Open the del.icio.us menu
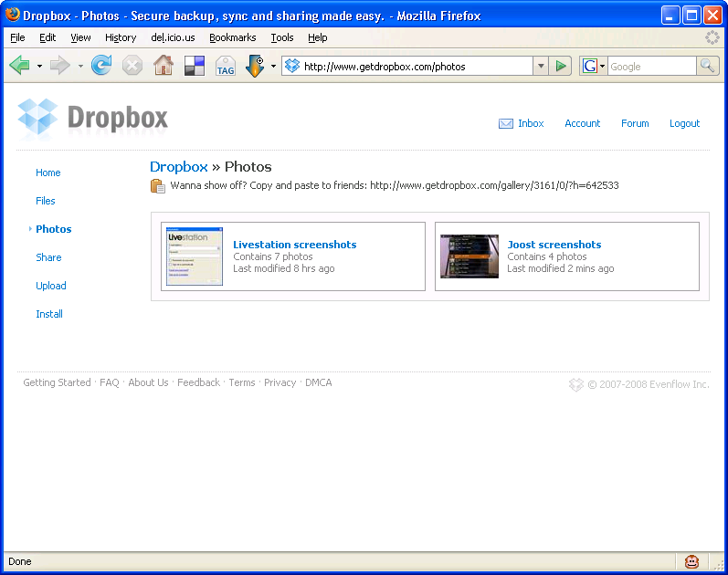The image size is (728, 575). point(173,37)
